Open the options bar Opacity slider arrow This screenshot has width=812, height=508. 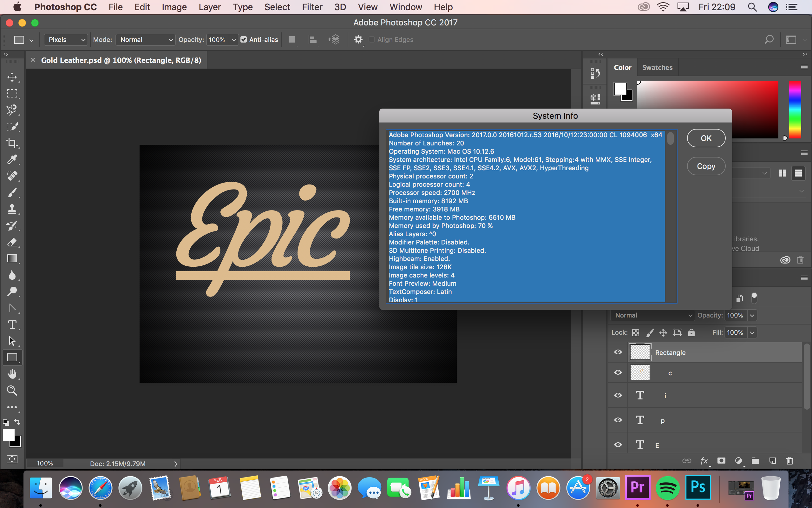[234, 40]
